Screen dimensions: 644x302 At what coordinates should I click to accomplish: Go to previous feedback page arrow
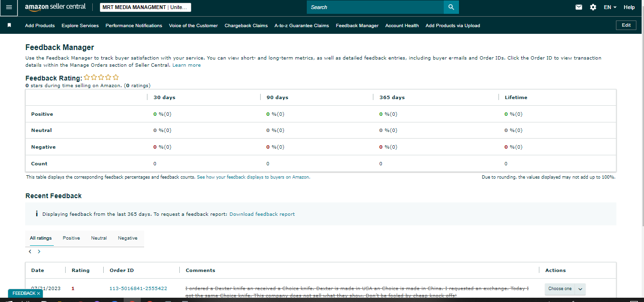pos(30,252)
